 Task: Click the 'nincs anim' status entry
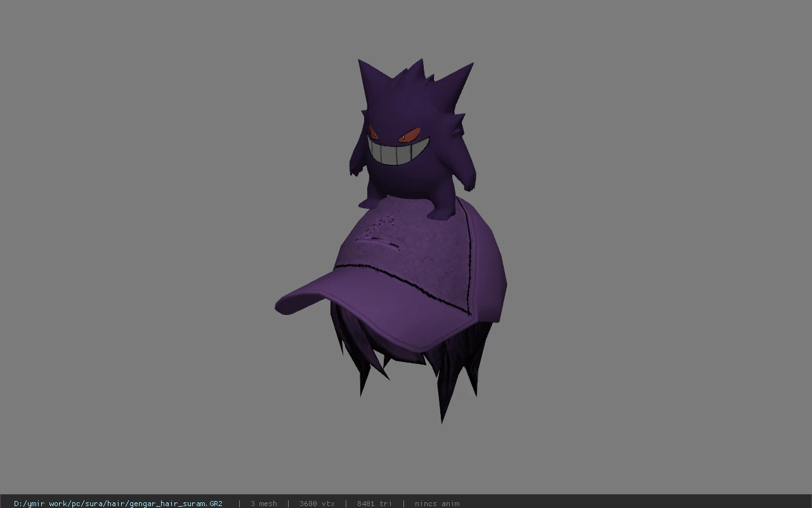[x=437, y=504]
